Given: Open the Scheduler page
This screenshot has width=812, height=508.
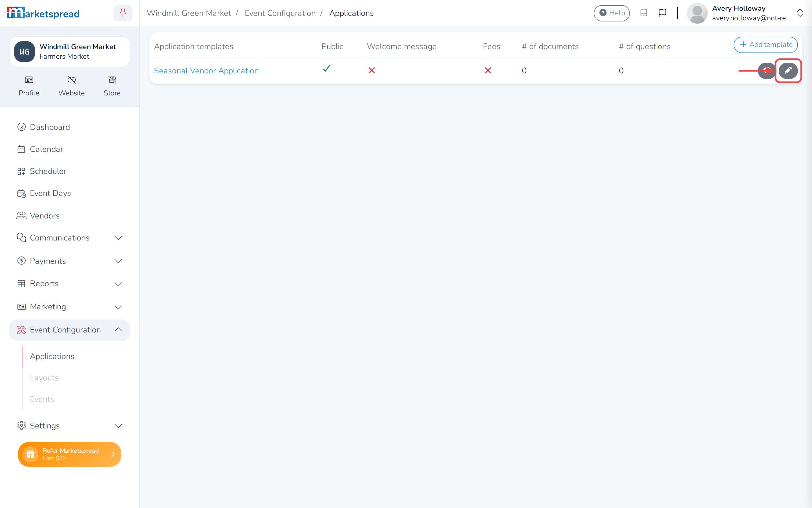Looking at the screenshot, I should coord(69,171).
